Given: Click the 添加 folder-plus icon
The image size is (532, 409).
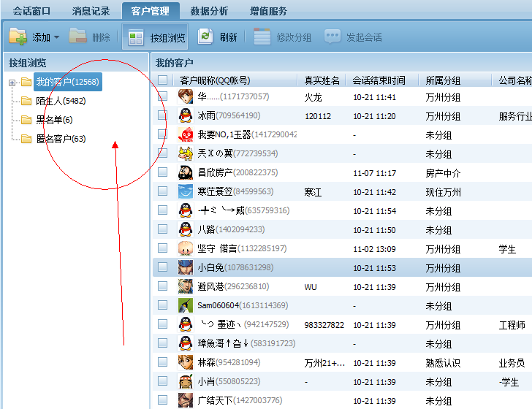Looking at the screenshot, I should tap(18, 37).
